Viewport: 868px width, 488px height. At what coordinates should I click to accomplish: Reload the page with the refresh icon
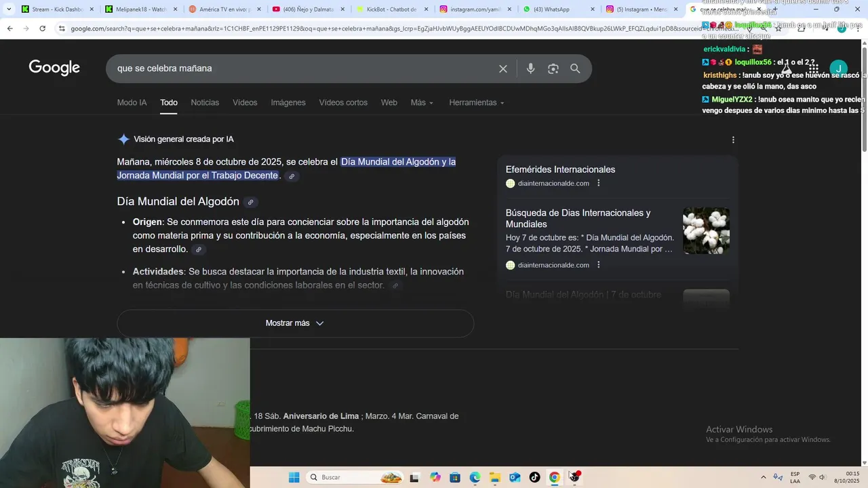point(42,28)
